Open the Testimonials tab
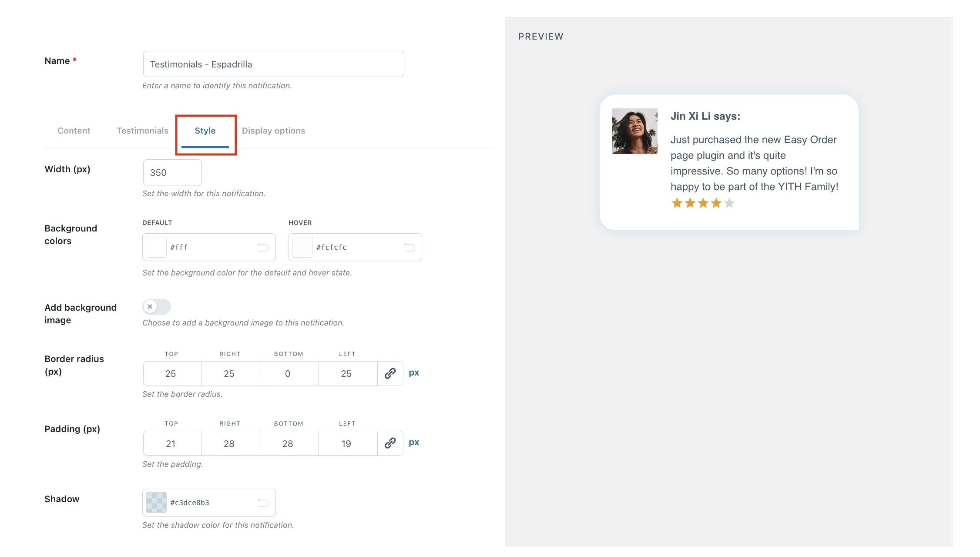This screenshot has height=557, width=980. pos(142,131)
